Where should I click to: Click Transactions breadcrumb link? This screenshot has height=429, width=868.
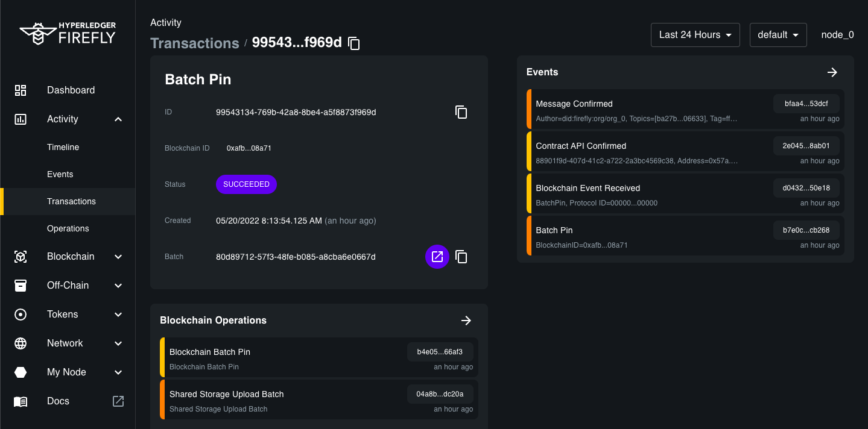click(x=194, y=43)
